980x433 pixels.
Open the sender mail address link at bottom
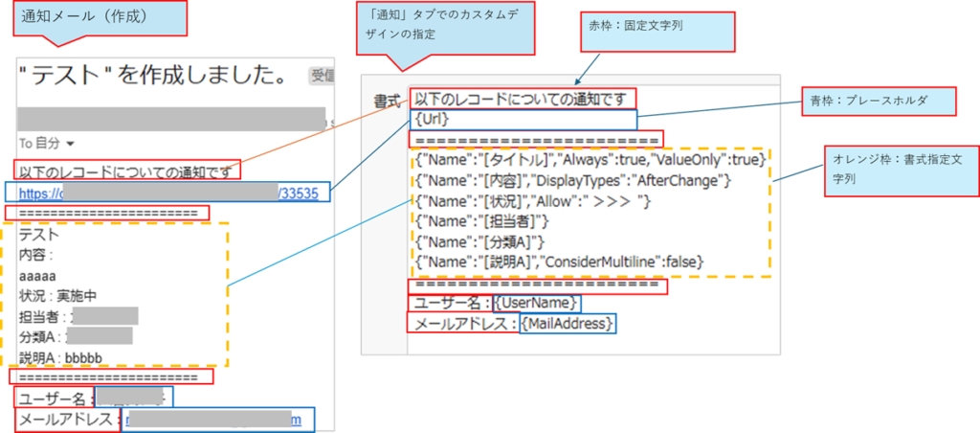click(x=213, y=420)
